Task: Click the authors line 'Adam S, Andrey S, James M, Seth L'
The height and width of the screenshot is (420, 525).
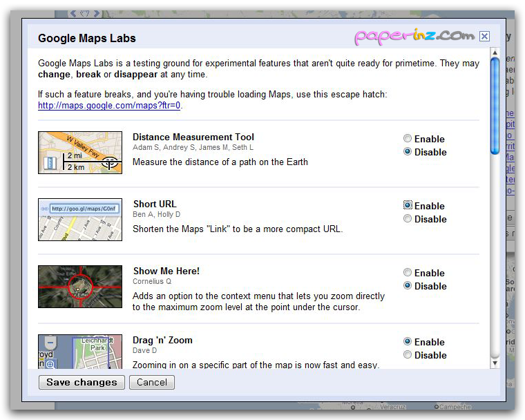Action: (x=193, y=147)
